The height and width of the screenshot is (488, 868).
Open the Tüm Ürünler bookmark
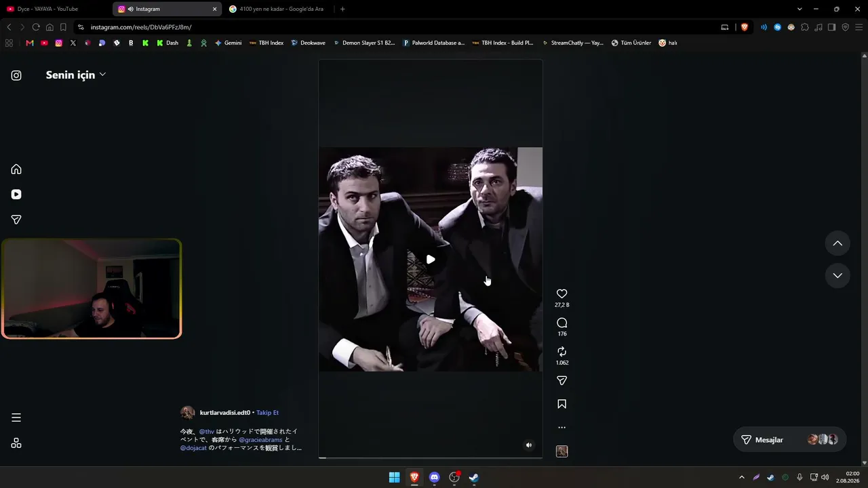pos(631,43)
